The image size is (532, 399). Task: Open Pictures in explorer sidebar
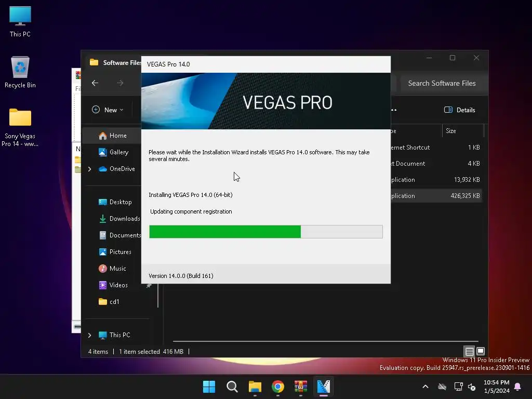115,252
